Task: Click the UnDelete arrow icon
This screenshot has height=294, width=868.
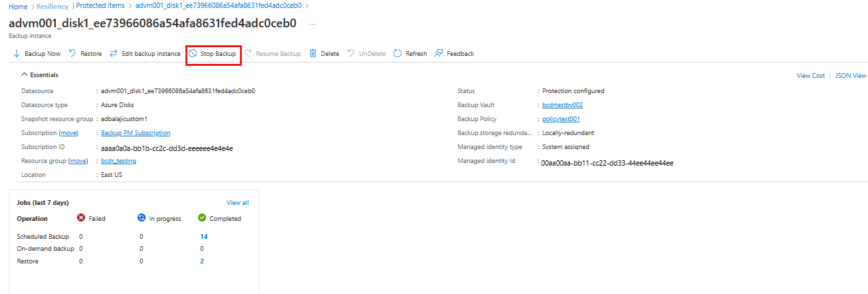Action: pyautogui.click(x=351, y=54)
